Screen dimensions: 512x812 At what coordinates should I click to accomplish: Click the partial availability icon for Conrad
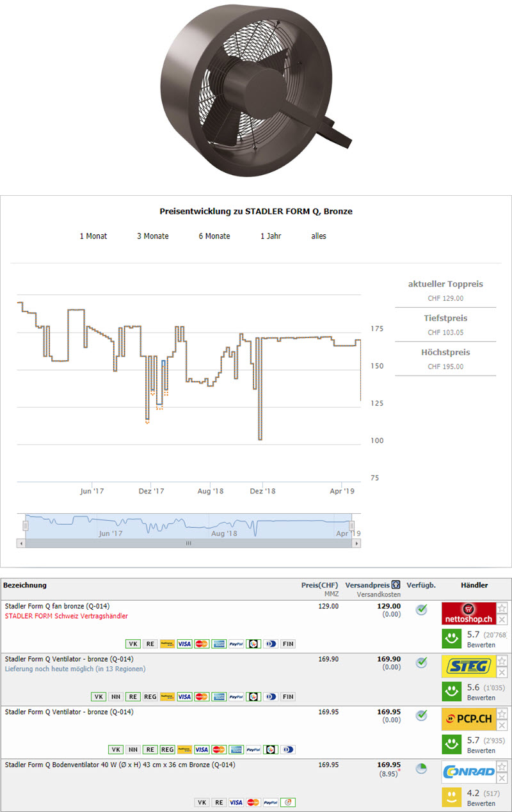pos(421,768)
